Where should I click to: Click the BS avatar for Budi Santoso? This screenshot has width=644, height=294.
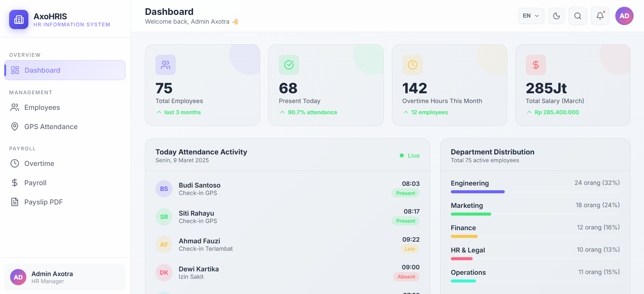164,189
